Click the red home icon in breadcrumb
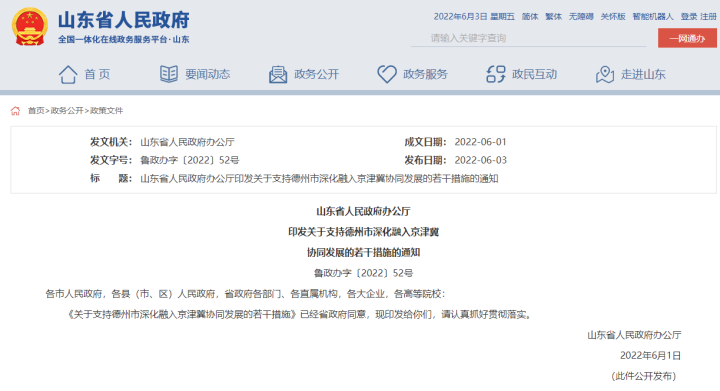 pyautogui.click(x=16, y=111)
